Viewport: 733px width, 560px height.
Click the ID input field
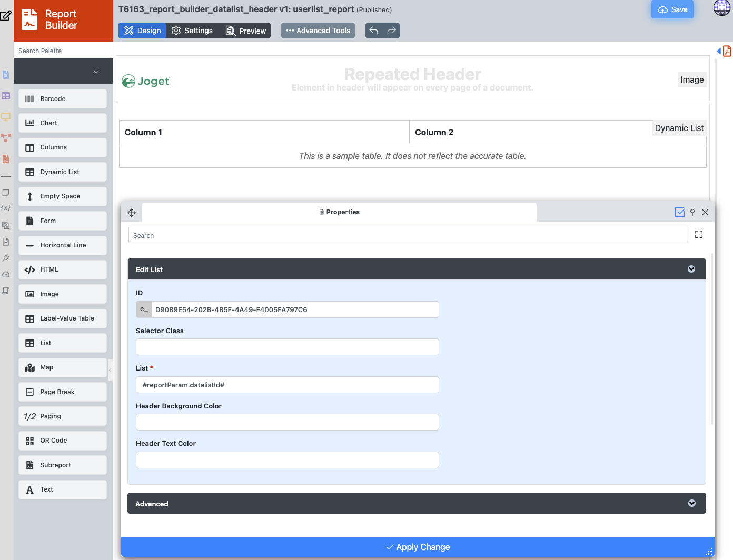(295, 309)
